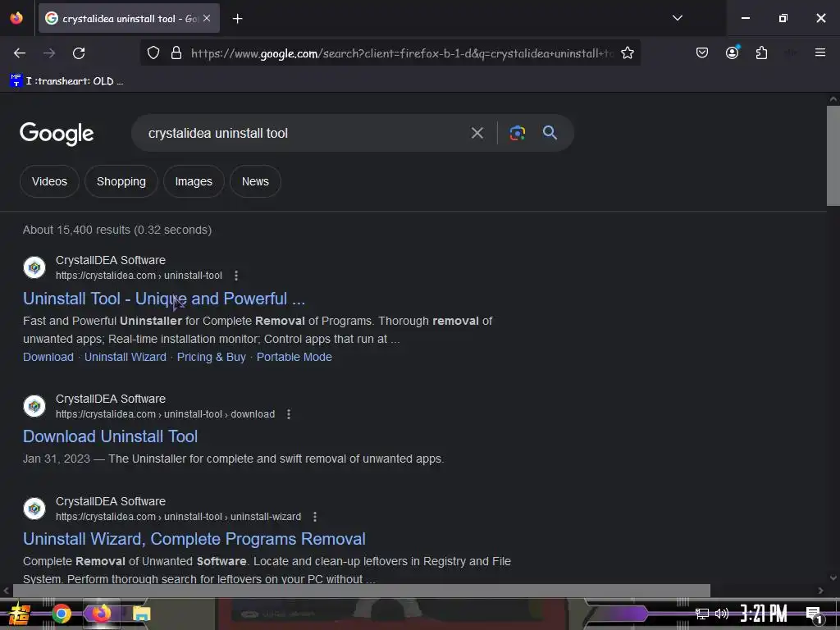This screenshot has width=840, height=630.
Task: Bookmark this page with the star icon
Action: coord(628,53)
